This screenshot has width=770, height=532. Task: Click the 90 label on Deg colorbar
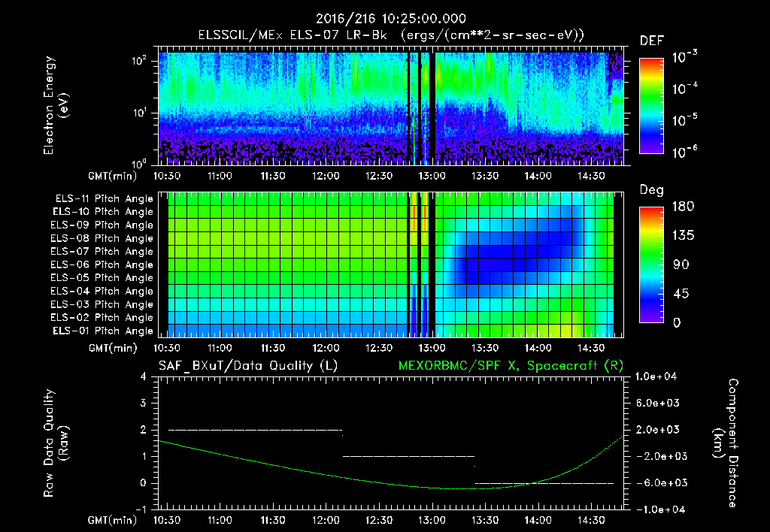[x=680, y=264]
